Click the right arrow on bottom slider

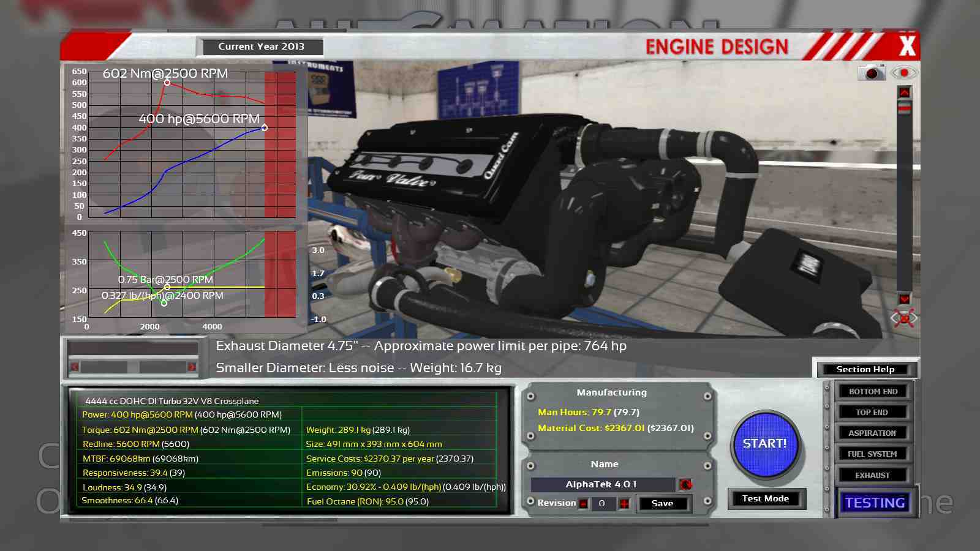pyautogui.click(x=191, y=367)
